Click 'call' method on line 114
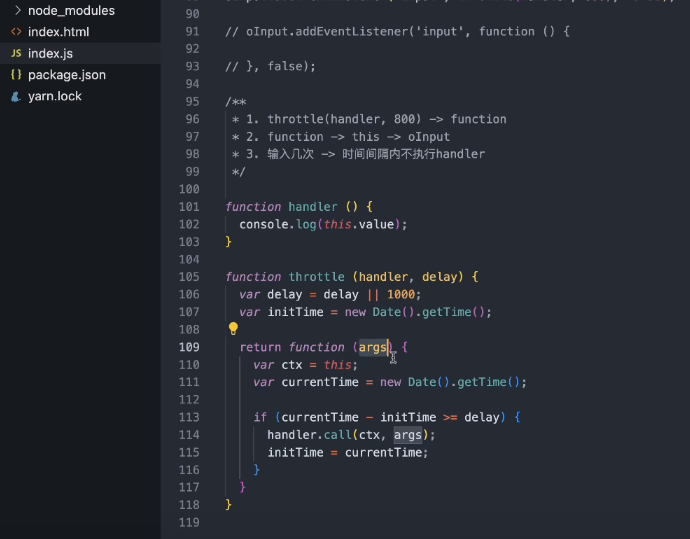This screenshot has height=539, width=690. coord(338,435)
